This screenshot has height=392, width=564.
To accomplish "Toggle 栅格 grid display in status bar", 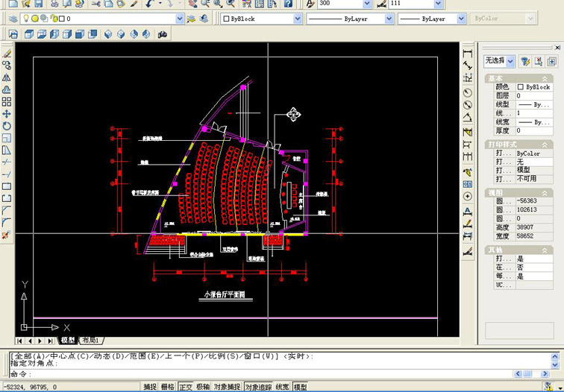I will [168, 387].
